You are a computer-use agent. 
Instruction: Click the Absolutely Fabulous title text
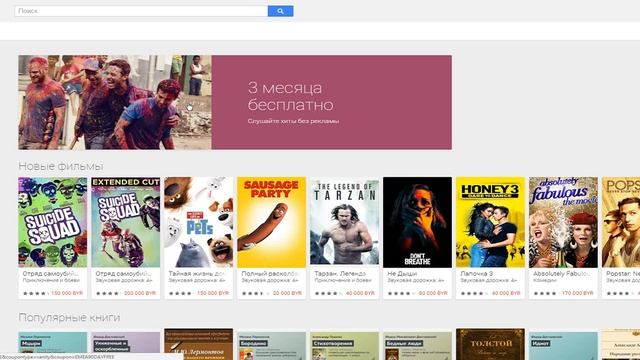562,273
